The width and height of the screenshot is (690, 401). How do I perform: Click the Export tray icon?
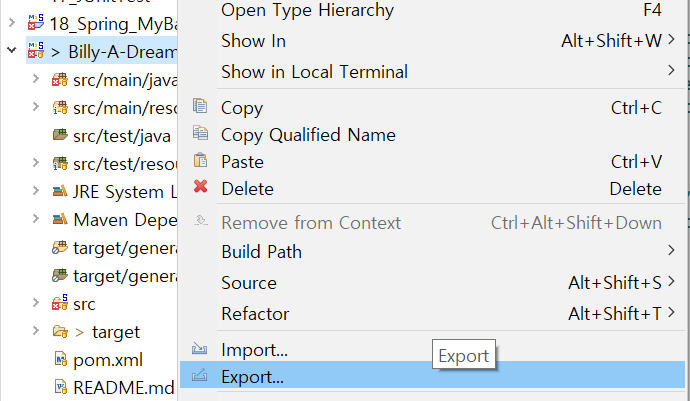(x=199, y=375)
